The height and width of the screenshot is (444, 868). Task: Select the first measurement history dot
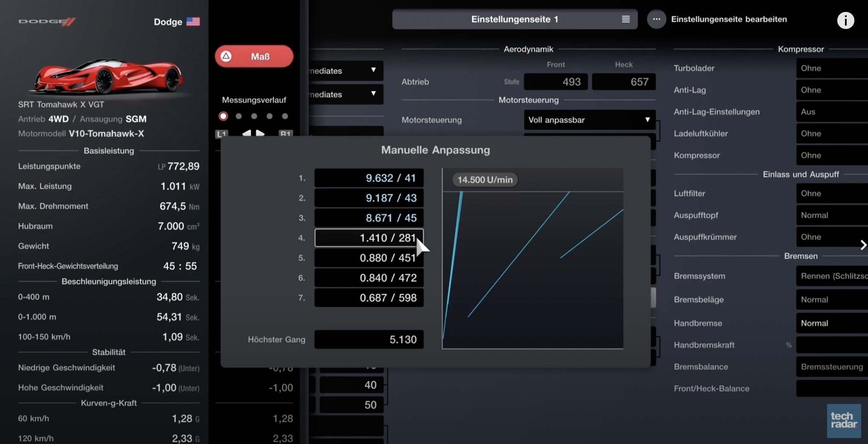223,116
